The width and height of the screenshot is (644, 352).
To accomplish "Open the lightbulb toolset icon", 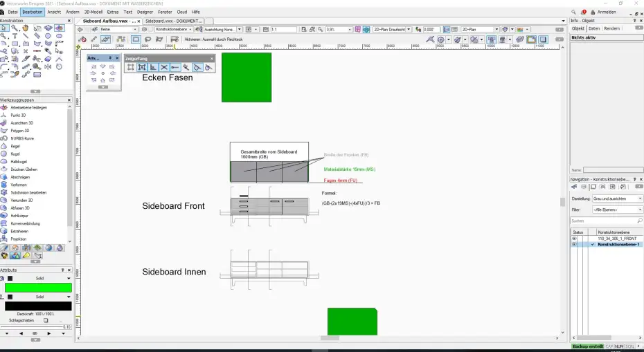I will coord(26,256).
